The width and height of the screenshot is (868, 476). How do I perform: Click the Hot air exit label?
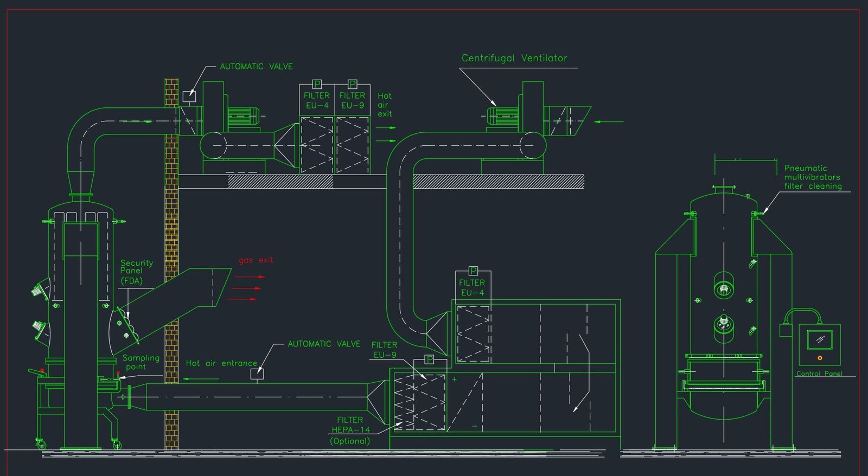point(385,105)
